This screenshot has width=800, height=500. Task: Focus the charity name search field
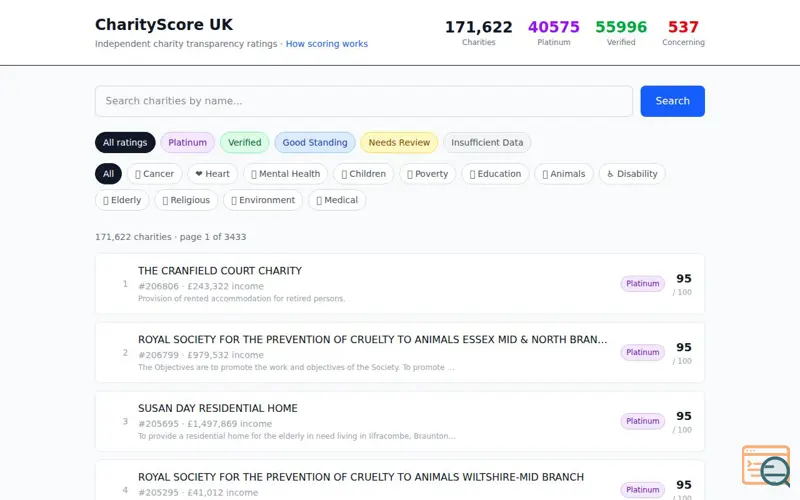[364, 101]
